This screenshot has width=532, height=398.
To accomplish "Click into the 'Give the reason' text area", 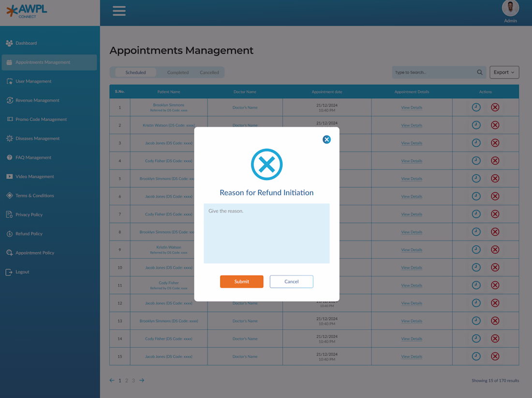I will [266, 233].
